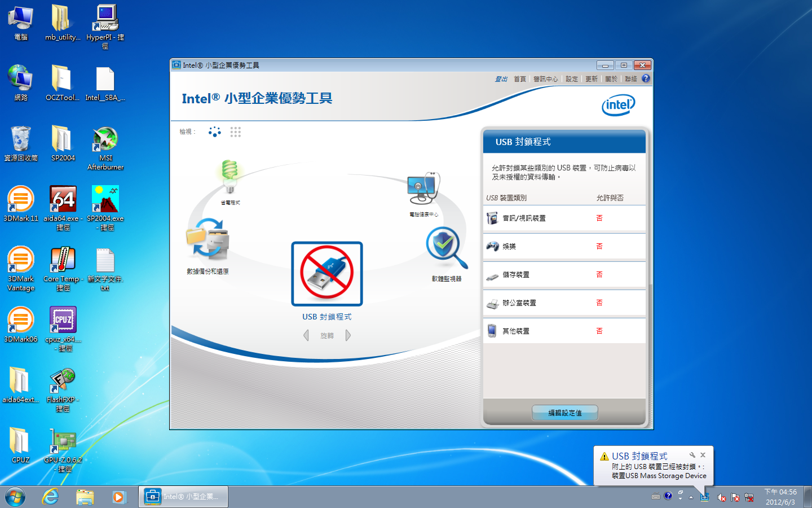Open the 更新 update menu item
Image resolution: width=812 pixels, height=508 pixels.
click(592, 79)
